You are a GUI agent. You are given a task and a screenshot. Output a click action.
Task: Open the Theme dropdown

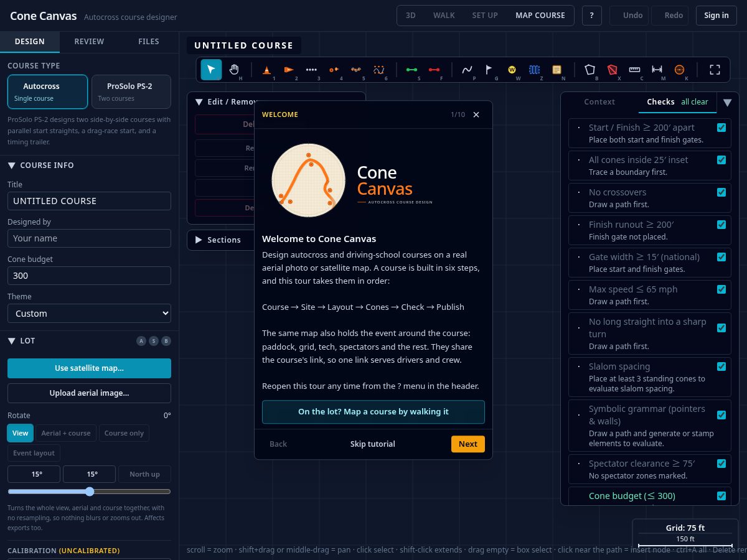click(89, 314)
